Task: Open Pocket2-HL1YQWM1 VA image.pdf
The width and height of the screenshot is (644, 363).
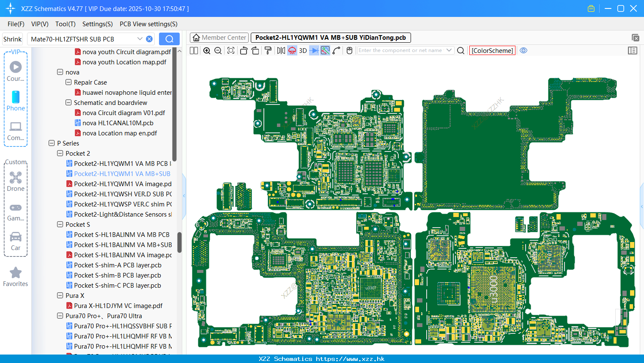Action: pyautogui.click(x=119, y=184)
